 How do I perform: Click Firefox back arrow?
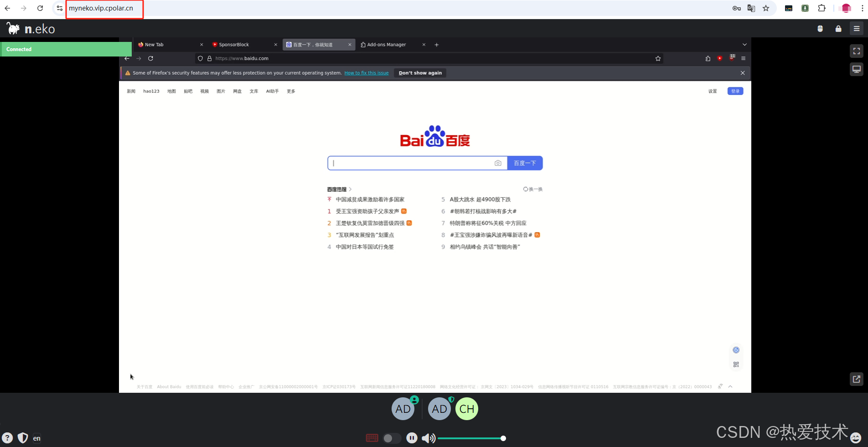coord(127,58)
